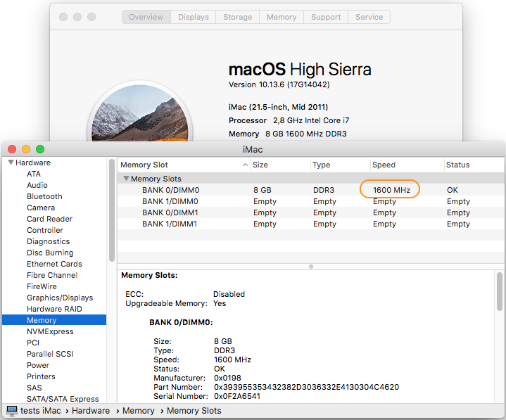
Task: Click the 1600 MHz speed cell
Action: click(x=391, y=190)
